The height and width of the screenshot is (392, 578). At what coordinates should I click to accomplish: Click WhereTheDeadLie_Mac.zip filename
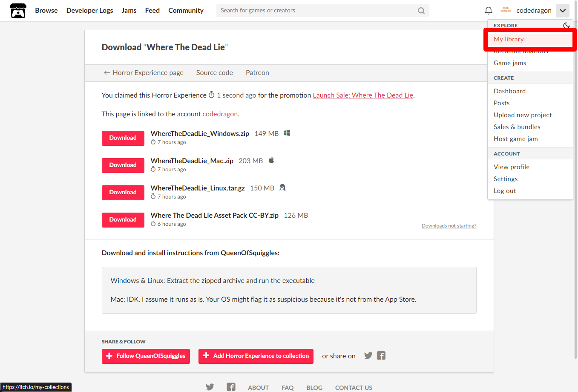coord(192,161)
